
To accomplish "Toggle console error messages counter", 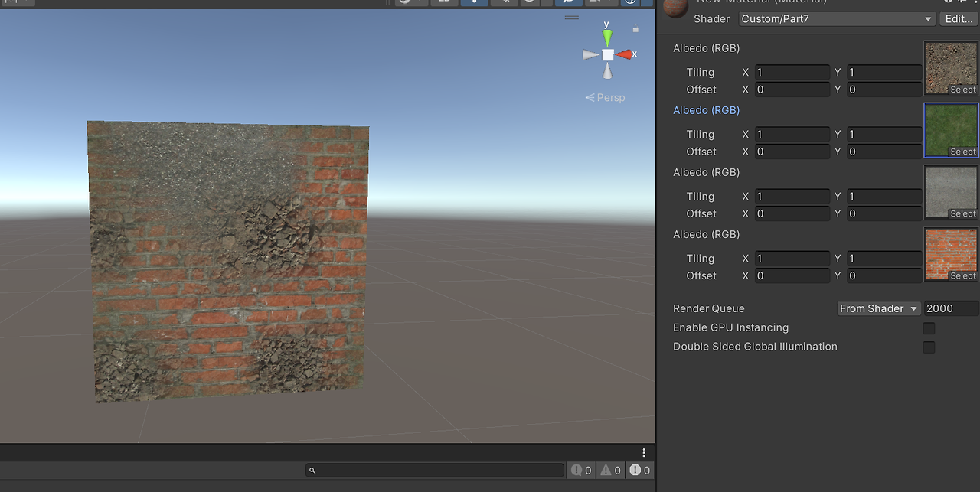I will (x=639, y=471).
